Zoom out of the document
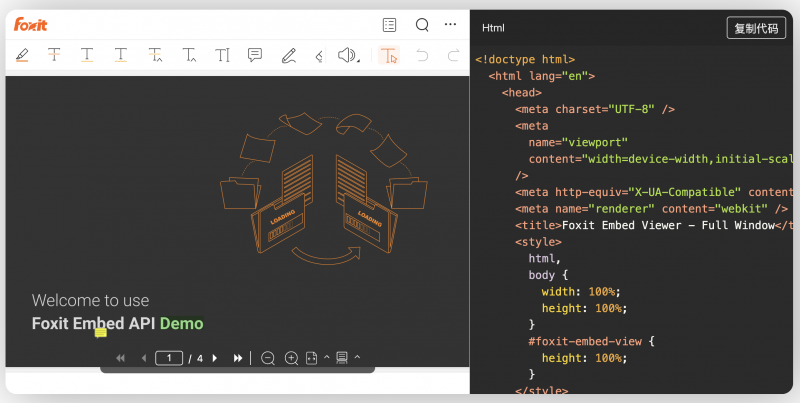The image size is (800, 403). pos(268,358)
